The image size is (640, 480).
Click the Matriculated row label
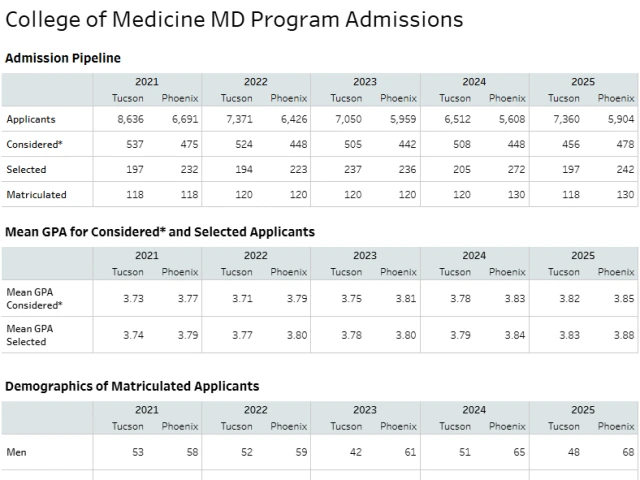(x=37, y=195)
